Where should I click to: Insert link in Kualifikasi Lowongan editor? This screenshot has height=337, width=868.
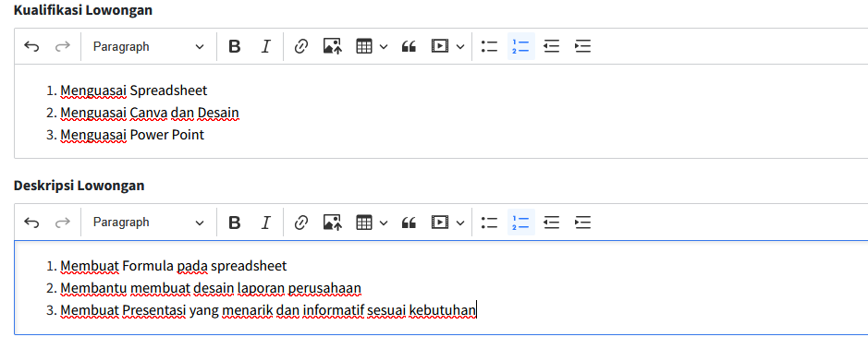(x=300, y=46)
